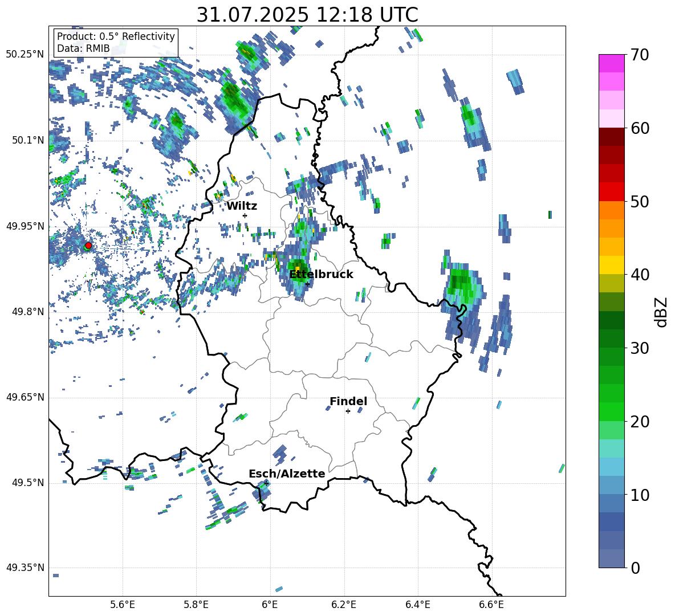
Task: Click the Ettelbruck city label
Action: (321, 275)
